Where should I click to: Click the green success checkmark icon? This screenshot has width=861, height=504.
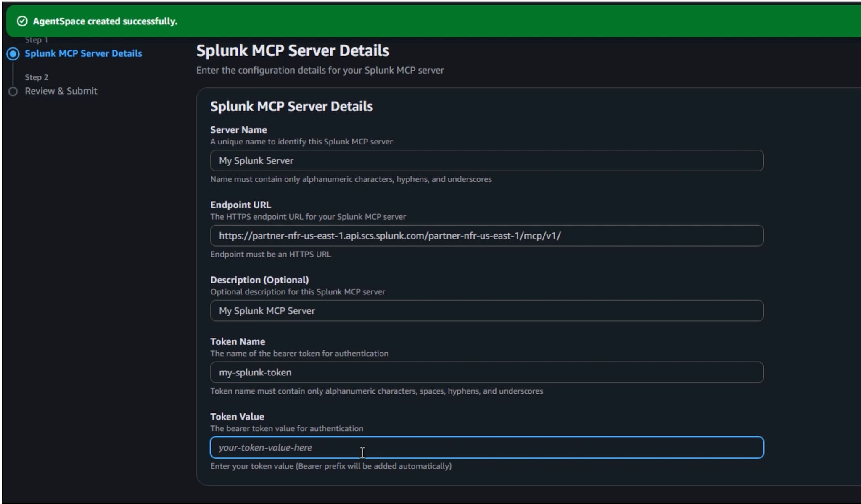22,21
